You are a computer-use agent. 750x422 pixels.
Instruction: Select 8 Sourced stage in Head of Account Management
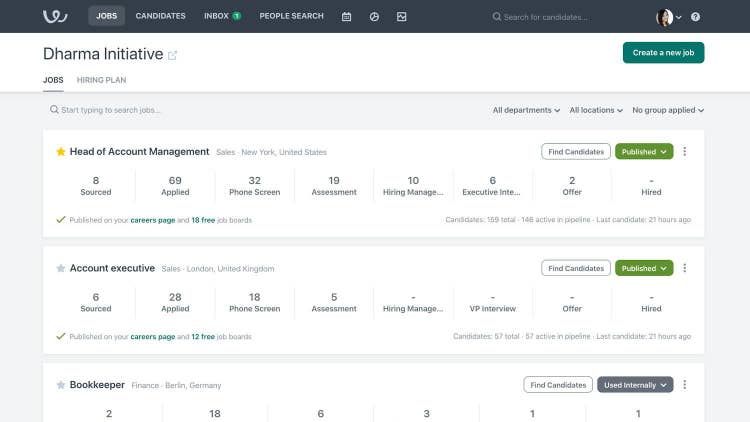96,186
